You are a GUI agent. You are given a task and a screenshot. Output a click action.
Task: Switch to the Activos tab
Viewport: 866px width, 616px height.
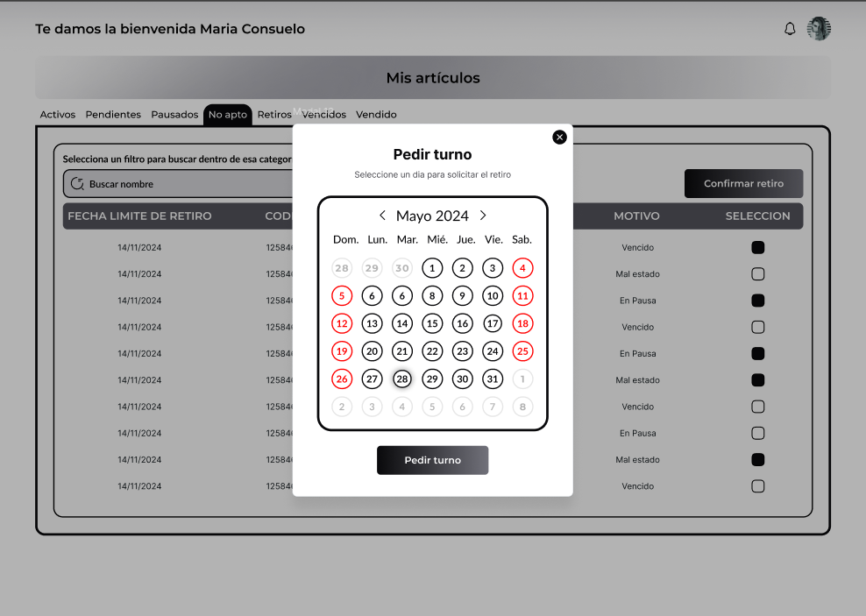[x=58, y=114]
